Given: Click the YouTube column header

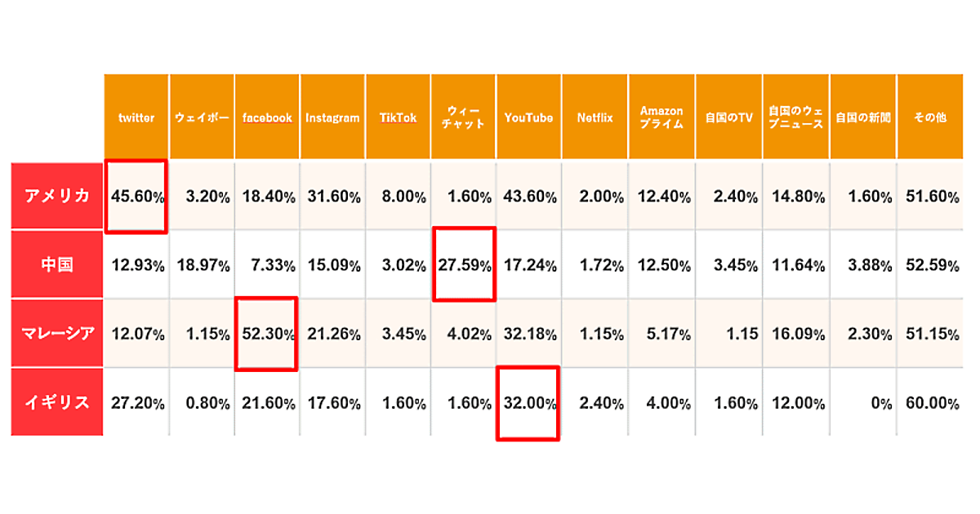Looking at the screenshot, I should pyautogui.click(x=528, y=117).
